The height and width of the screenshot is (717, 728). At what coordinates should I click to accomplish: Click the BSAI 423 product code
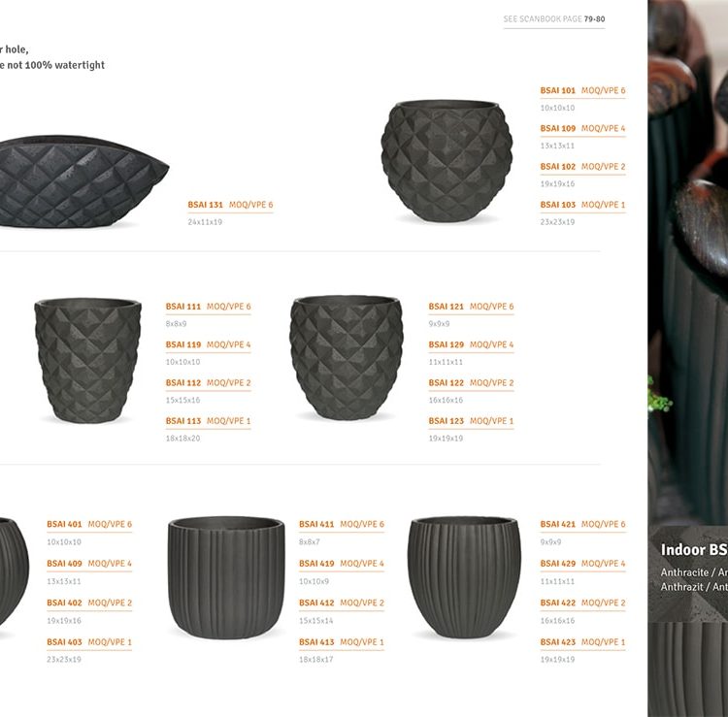pos(557,642)
